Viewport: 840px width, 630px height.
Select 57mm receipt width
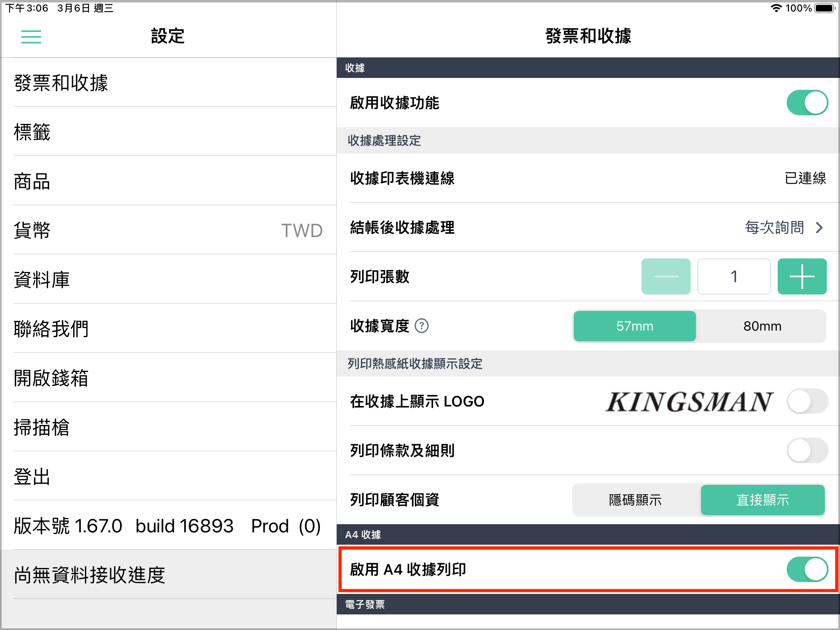pos(635,326)
